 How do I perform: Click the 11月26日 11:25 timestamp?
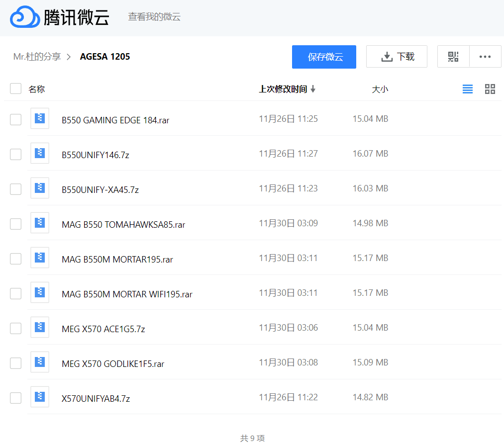(289, 119)
